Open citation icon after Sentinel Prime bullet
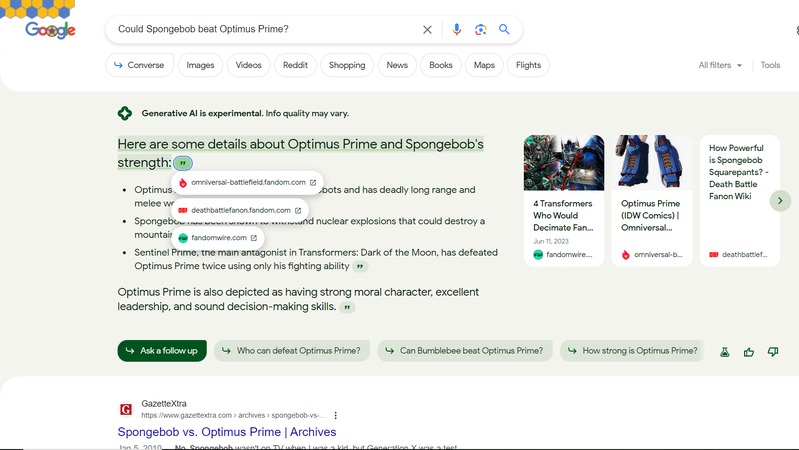Screen dimensions: 799x450 click(x=360, y=267)
